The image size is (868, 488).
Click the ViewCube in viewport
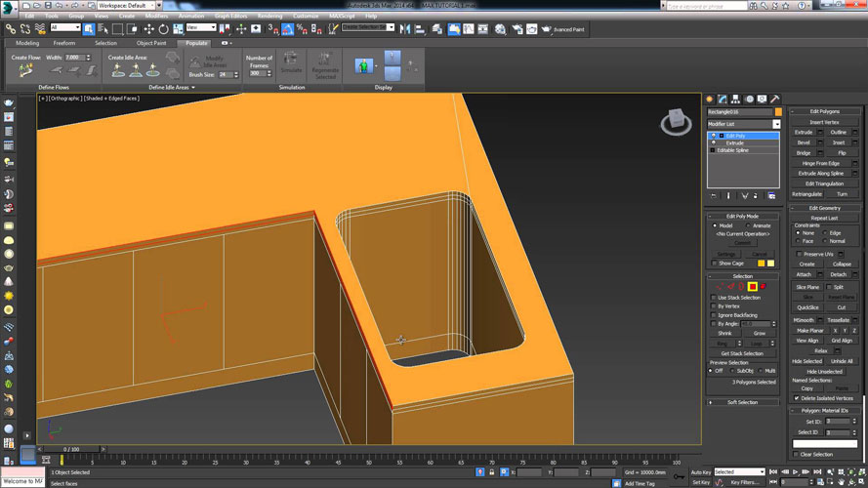point(676,121)
